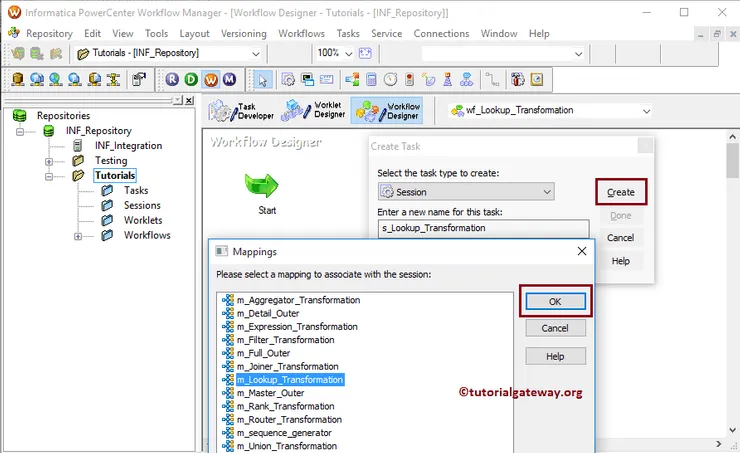Select m_sequence_generator mapping

click(284, 433)
